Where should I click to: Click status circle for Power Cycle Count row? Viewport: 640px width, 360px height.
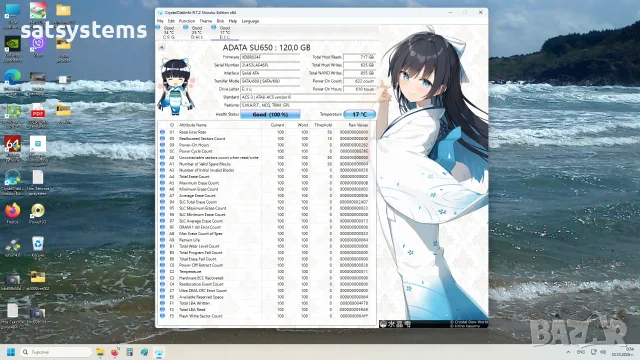(x=162, y=151)
